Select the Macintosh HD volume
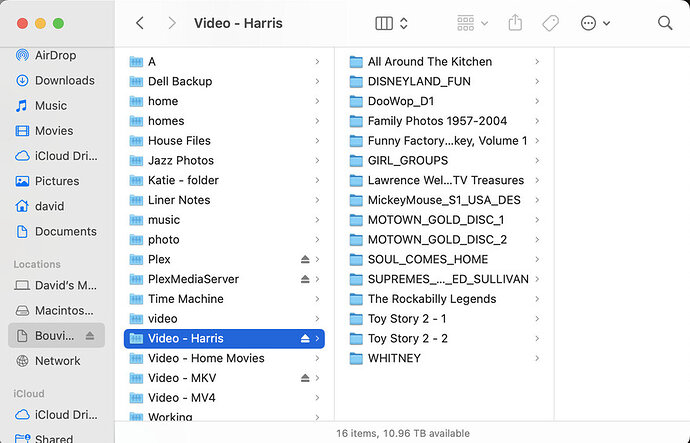This screenshot has height=443, width=690. click(x=56, y=311)
